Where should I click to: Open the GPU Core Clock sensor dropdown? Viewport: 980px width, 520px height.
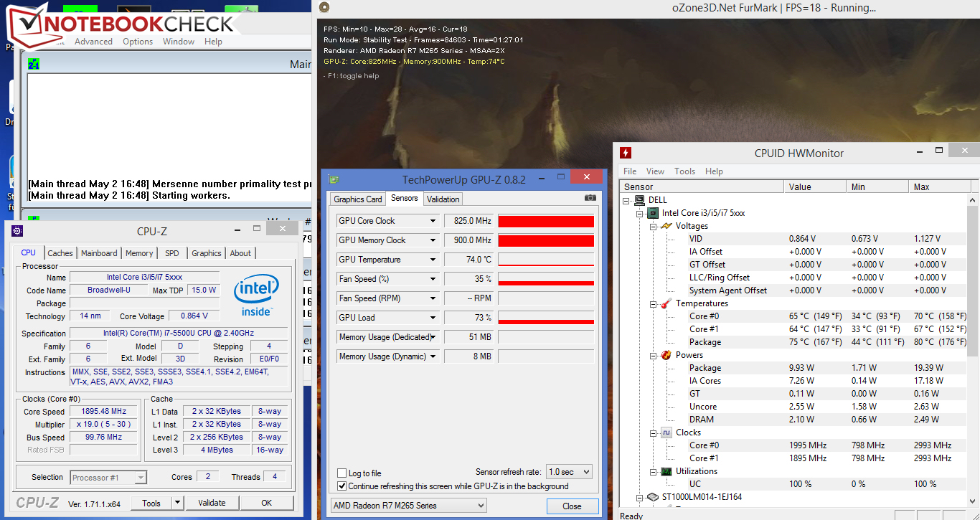[433, 221]
